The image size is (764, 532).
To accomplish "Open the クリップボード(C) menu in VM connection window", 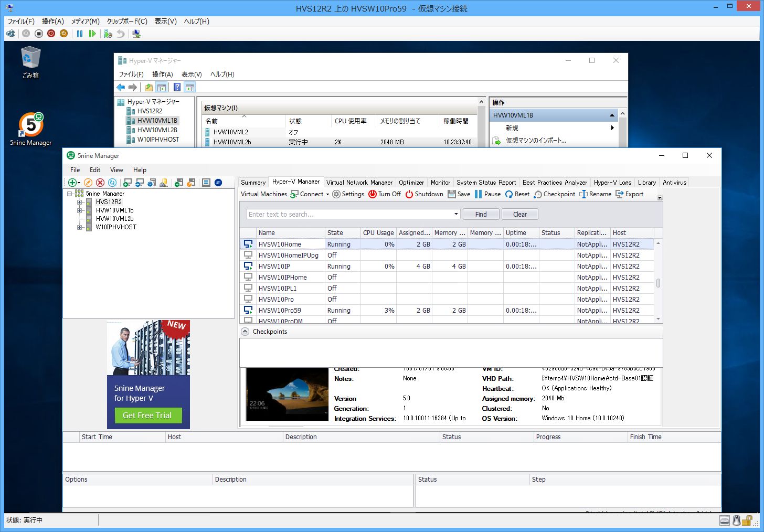I will (x=127, y=22).
